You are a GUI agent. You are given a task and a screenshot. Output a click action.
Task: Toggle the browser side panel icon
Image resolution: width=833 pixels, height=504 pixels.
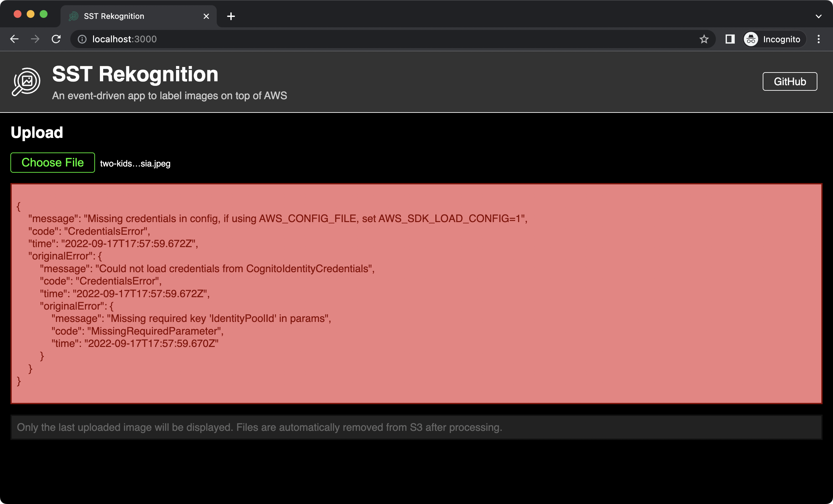pos(730,39)
